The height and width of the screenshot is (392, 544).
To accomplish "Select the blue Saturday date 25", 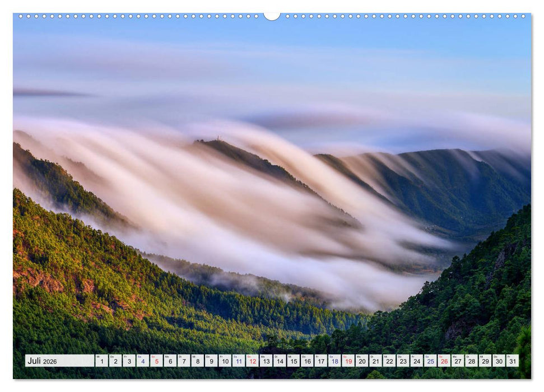I will [x=431, y=361].
